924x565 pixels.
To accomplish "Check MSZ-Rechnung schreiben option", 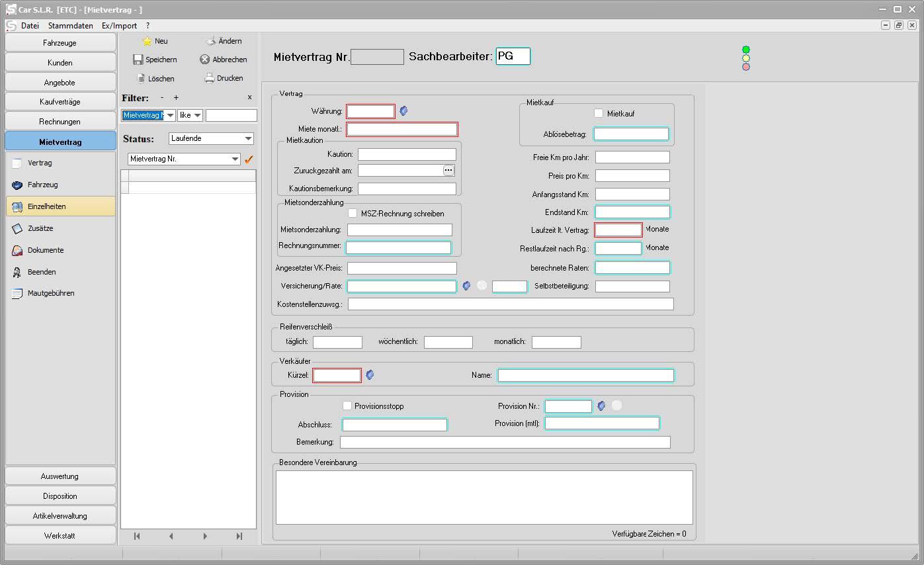I will (x=353, y=213).
